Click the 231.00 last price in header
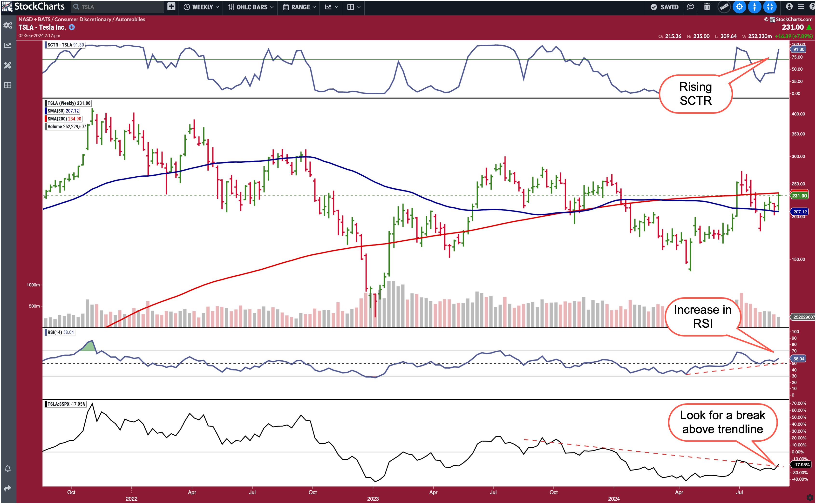 click(x=793, y=27)
